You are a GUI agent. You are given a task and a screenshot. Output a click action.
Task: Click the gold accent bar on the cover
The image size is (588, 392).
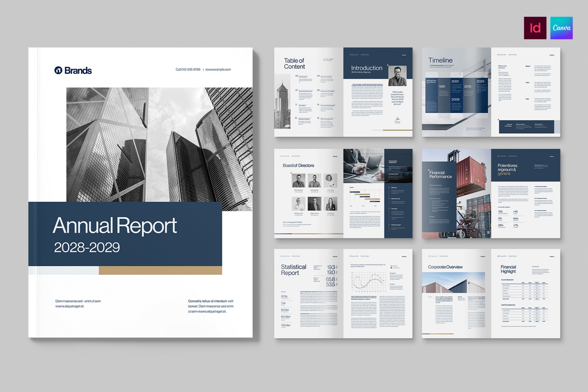pyautogui.click(x=160, y=270)
